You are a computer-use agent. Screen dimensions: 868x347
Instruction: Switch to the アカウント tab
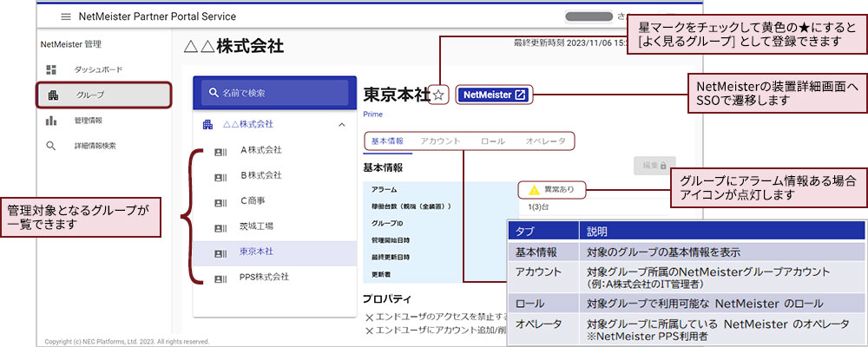[440, 141]
